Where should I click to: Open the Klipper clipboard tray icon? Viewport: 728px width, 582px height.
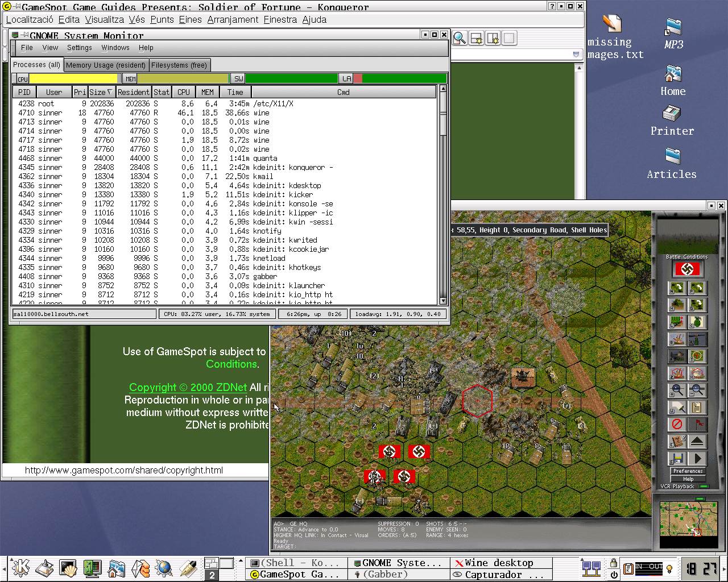coord(628,568)
